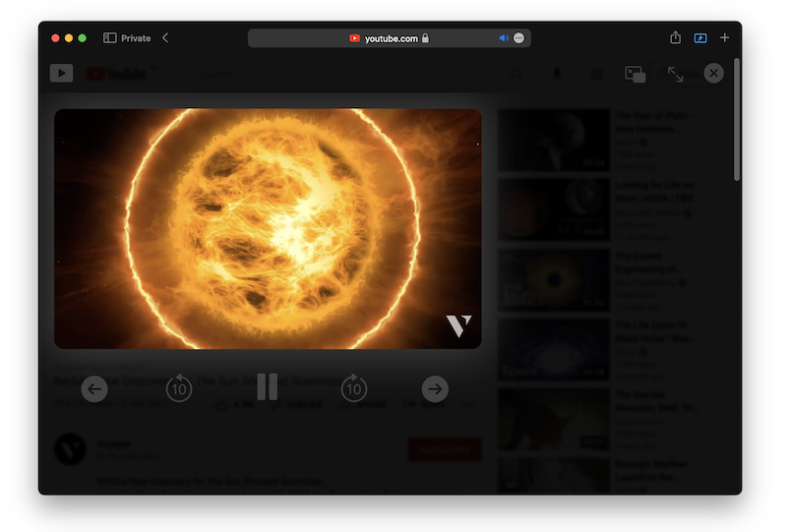The image size is (787, 532).
Task: Mute the tab audio speaker icon
Action: pyautogui.click(x=504, y=38)
